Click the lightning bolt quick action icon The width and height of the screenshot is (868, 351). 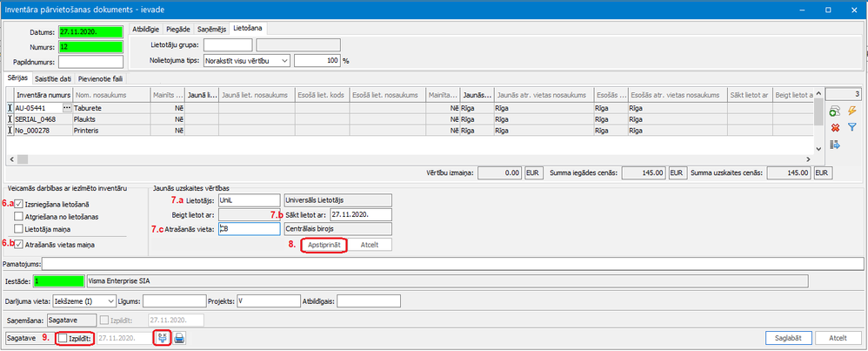[x=853, y=111]
